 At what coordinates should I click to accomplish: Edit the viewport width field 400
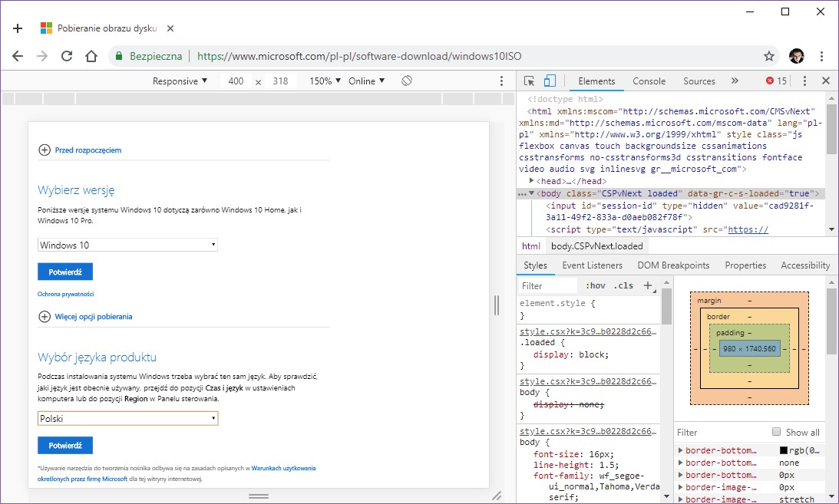(x=236, y=81)
